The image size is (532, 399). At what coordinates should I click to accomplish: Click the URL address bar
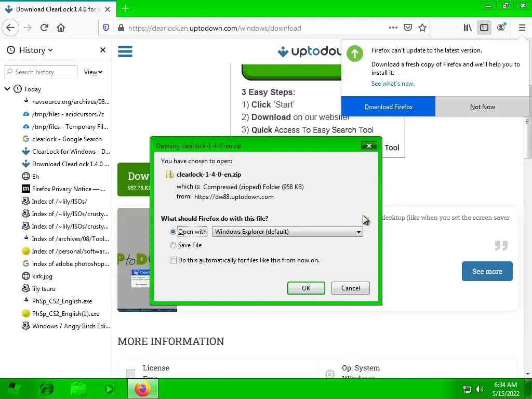click(x=257, y=28)
